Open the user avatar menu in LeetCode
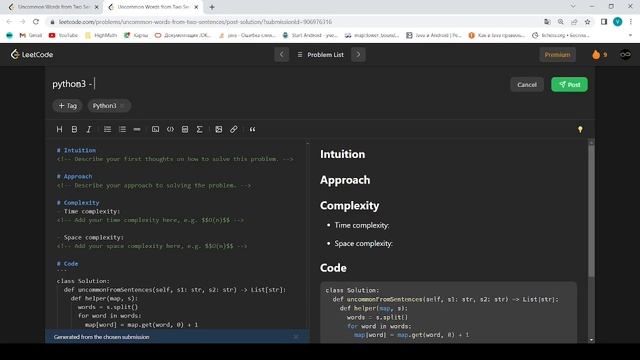The height and width of the screenshot is (360, 640). pos(625,54)
